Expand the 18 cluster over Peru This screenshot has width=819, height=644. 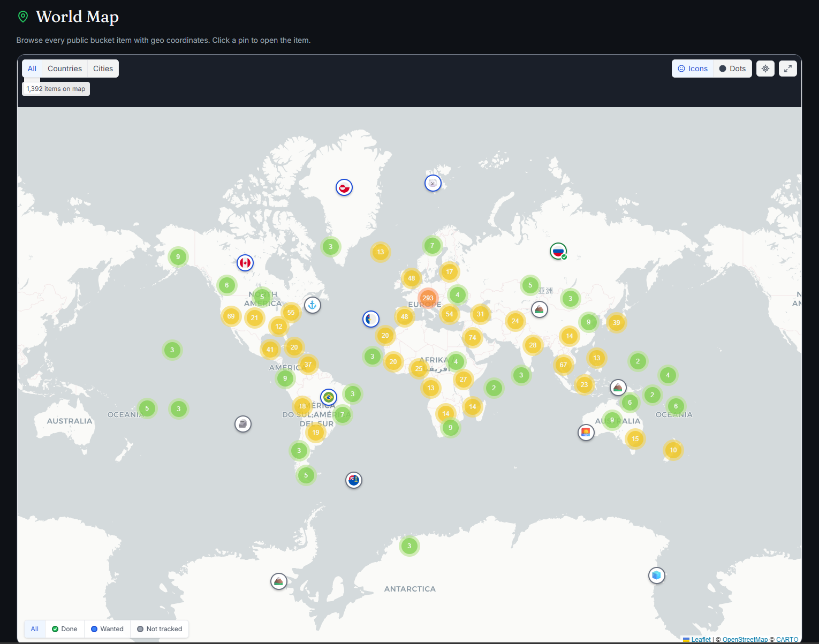click(302, 406)
